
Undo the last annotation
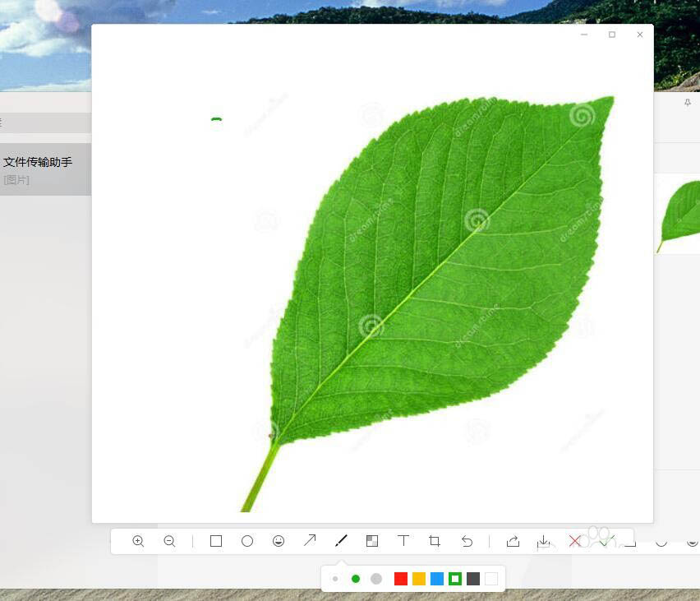pos(467,541)
